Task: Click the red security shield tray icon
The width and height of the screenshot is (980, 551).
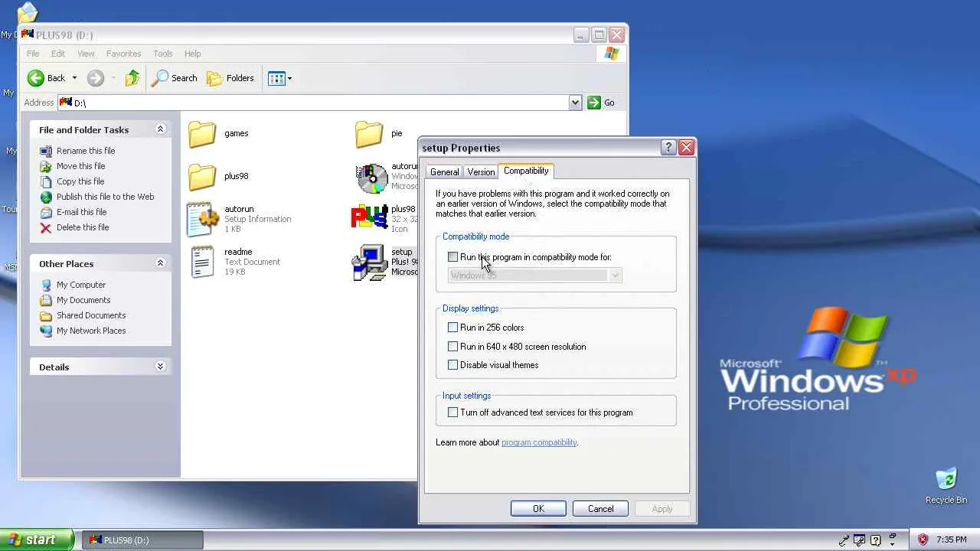Action: (x=923, y=540)
